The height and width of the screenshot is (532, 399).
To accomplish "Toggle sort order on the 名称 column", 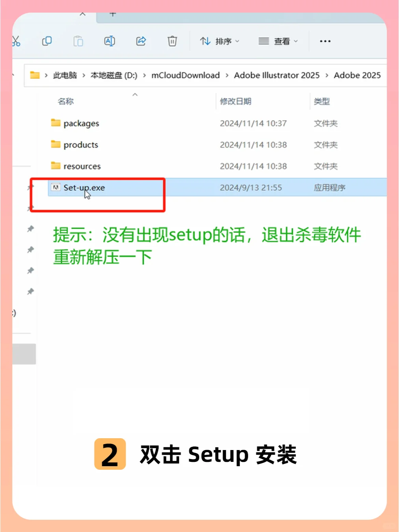I will (65, 101).
